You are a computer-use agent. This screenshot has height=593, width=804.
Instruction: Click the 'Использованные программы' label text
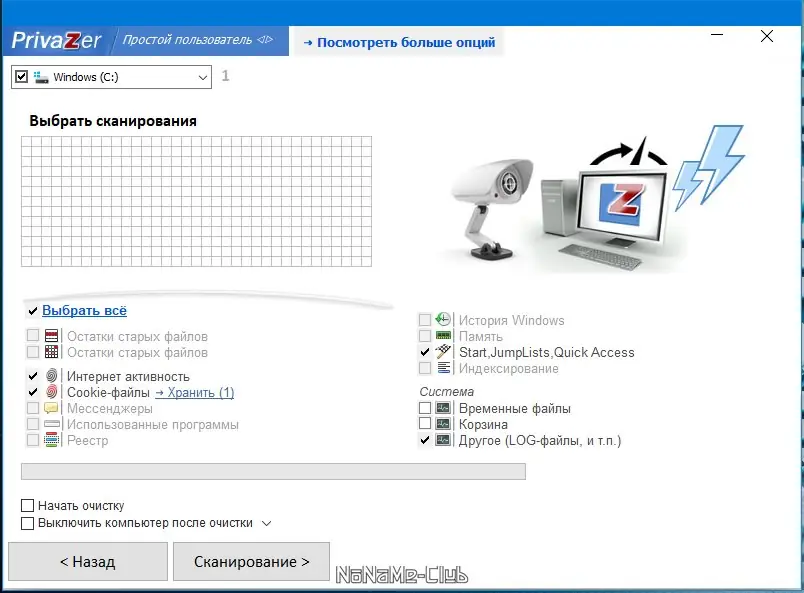tap(153, 425)
